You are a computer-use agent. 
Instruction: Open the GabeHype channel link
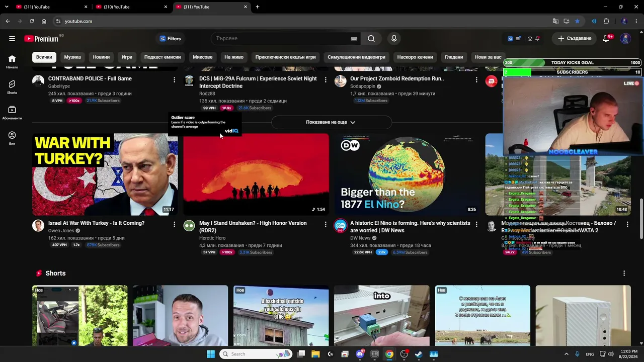tap(59, 86)
